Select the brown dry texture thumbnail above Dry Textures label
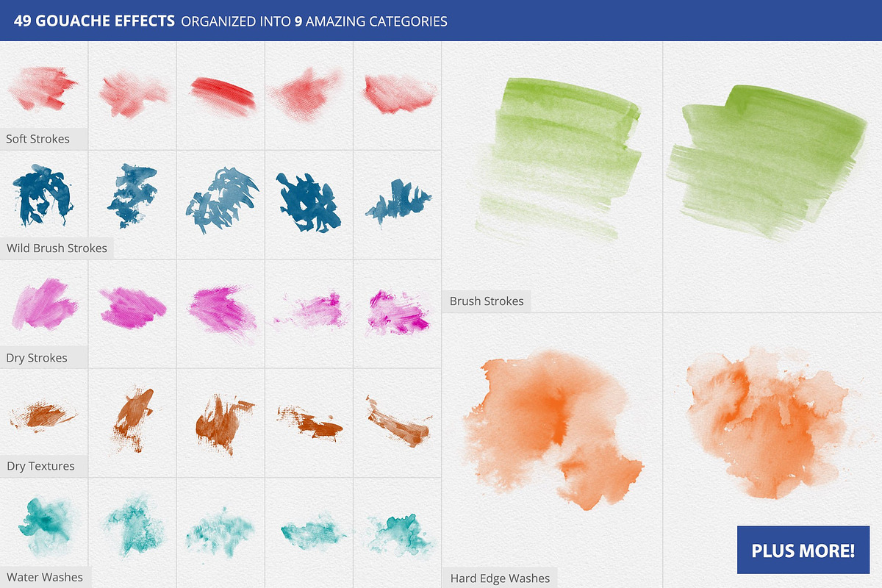This screenshot has width=882, height=588. point(43,416)
